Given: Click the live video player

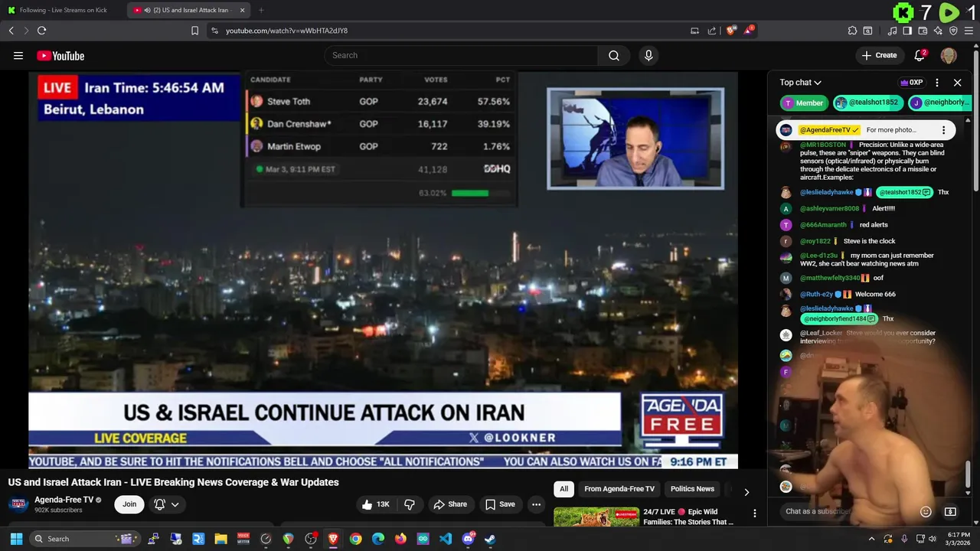Looking at the screenshot, I should [x=383, y=269].
